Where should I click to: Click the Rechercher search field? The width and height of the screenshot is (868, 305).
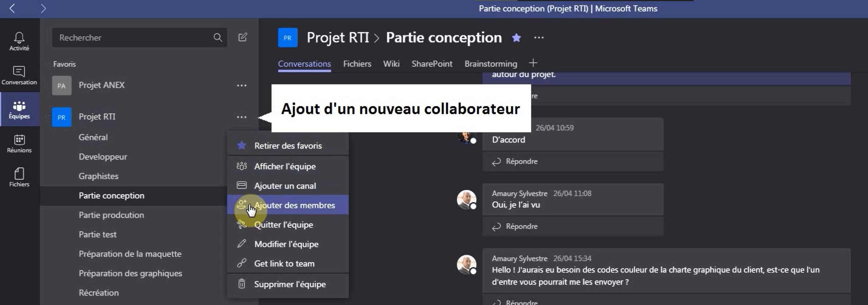coord(131,38)
